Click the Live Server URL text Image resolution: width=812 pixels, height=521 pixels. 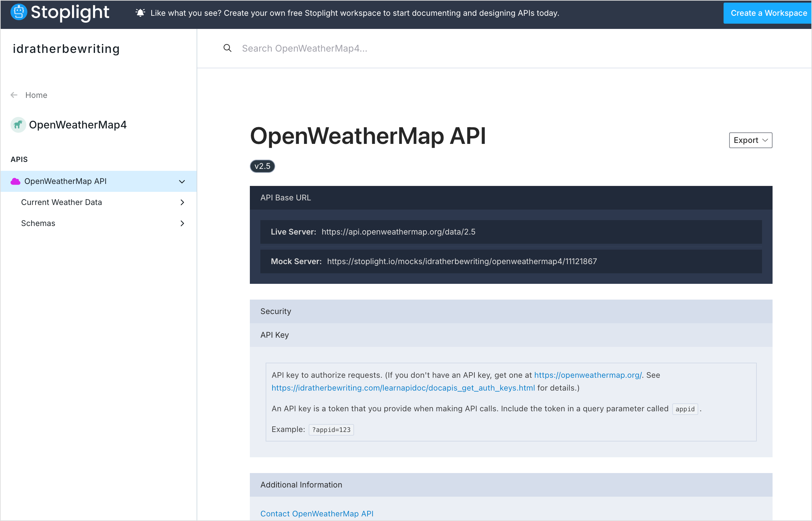click(x=398, y=232)
